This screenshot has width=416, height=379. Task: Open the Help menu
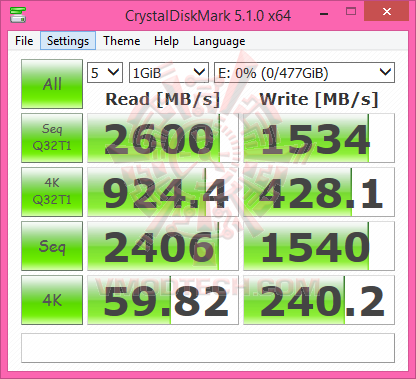[x=166, y=41]
